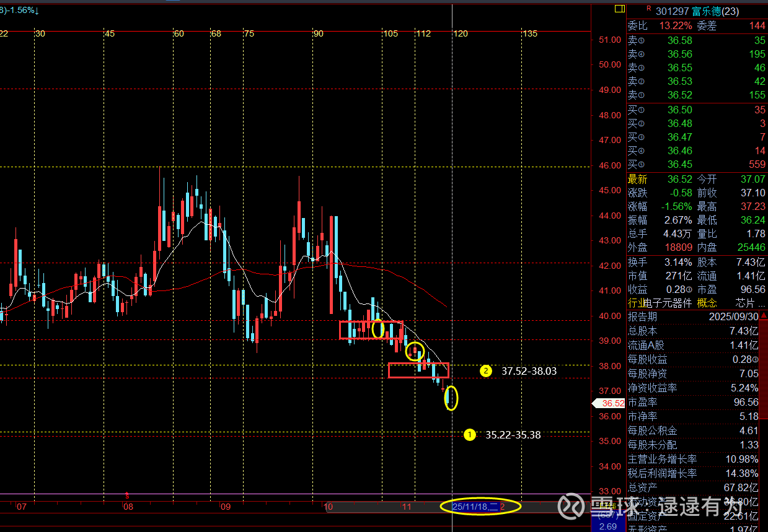Click the 最低 value 36.24

click(x=753, y=220)
